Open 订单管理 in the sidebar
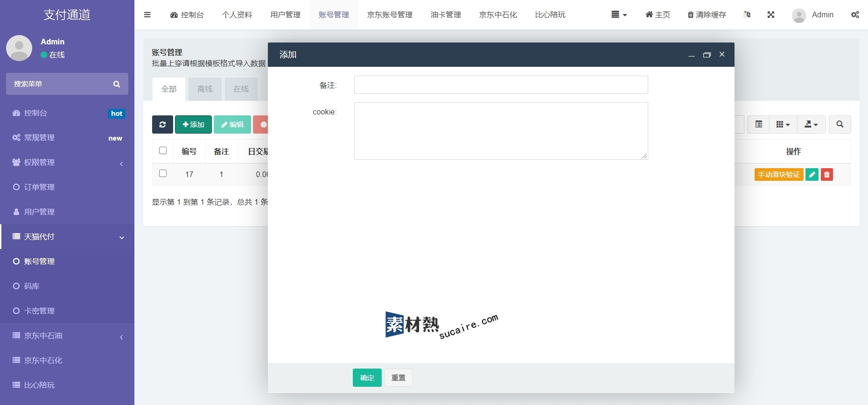Image resolution: width=868 pixels, height=405 pixels. (67, 187)
